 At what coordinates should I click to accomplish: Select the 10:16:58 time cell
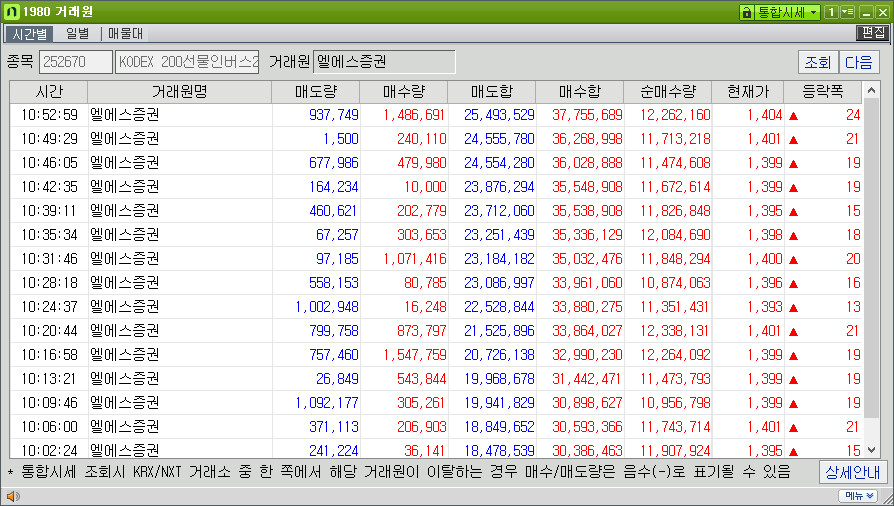pos(49,355)
